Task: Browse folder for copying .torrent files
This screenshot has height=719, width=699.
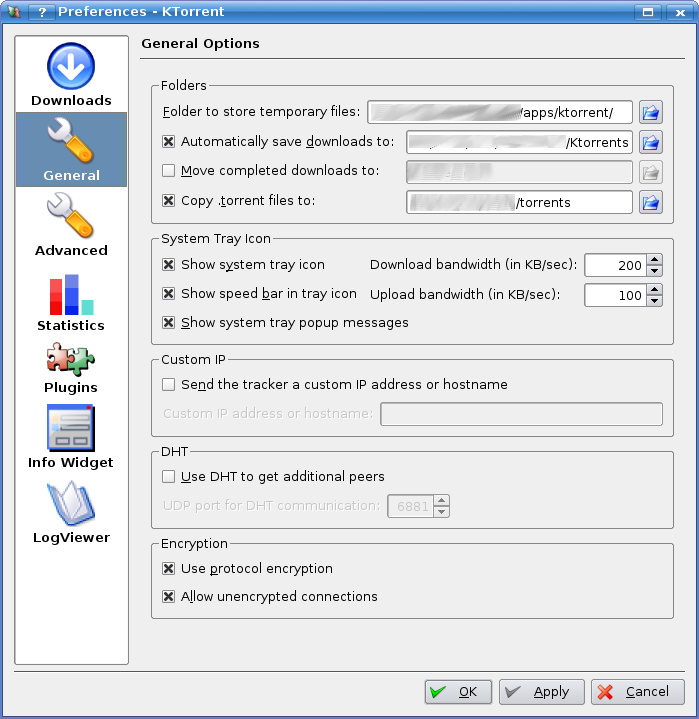Action: click(651, 202)
